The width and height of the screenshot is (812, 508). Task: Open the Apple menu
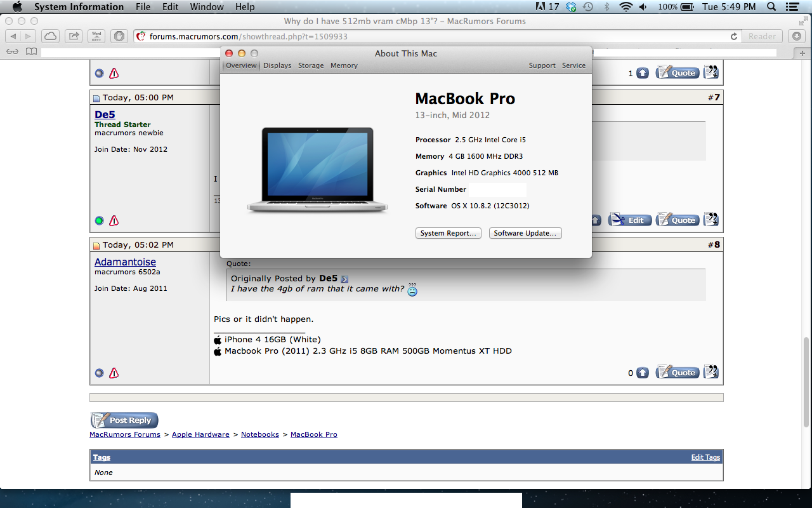[x=17, y=7]
